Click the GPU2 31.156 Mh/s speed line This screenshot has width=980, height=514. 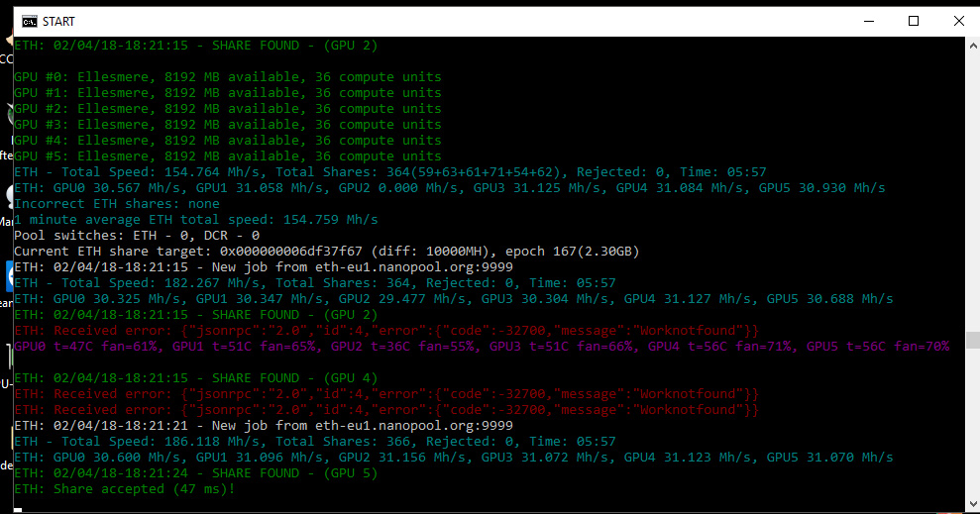[x=453, y=458]
